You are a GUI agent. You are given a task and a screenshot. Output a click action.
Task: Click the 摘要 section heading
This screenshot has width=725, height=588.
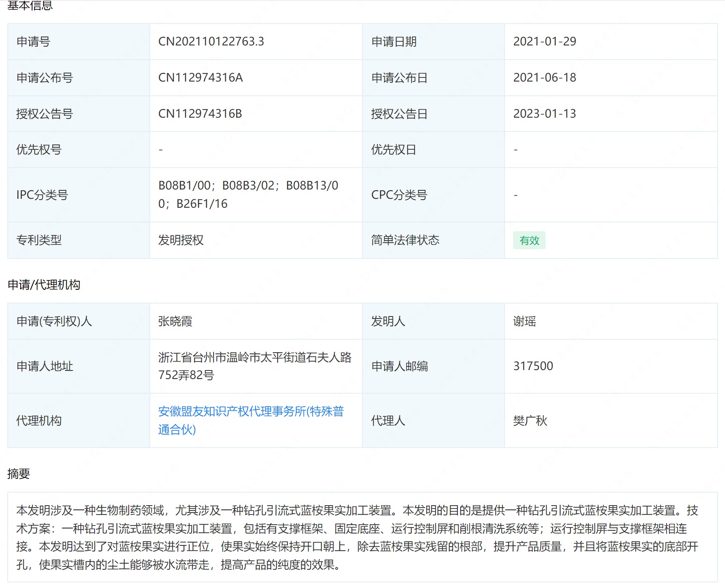click(19, 474)
